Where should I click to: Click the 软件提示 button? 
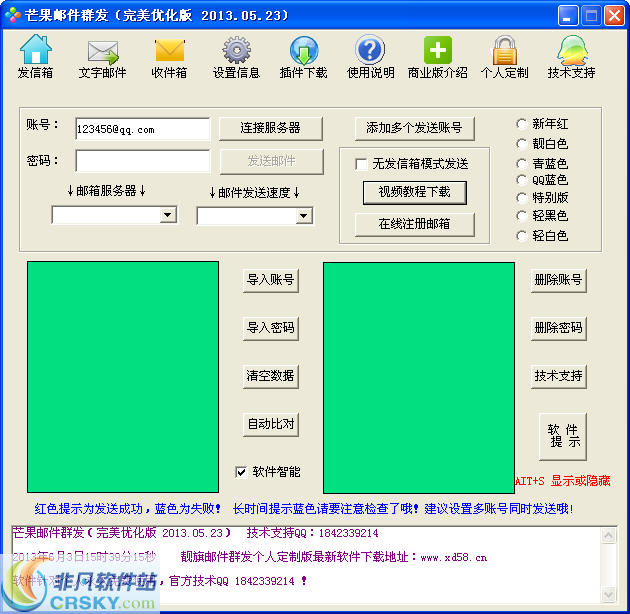coord(562,436)
